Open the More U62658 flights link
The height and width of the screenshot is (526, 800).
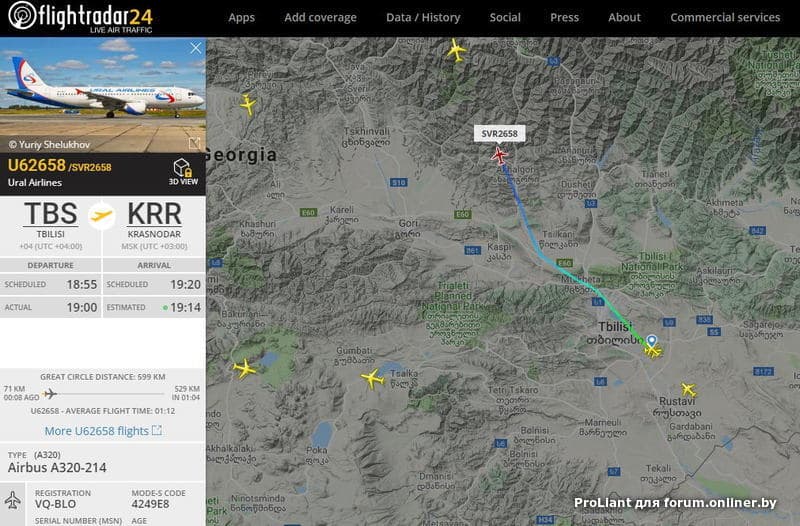click(103, 431)
